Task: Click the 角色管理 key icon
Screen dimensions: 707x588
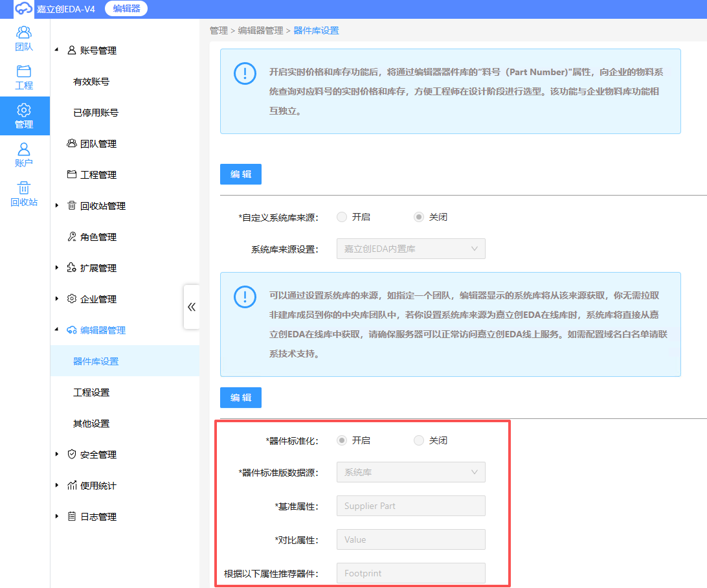Action: [72, 237]
